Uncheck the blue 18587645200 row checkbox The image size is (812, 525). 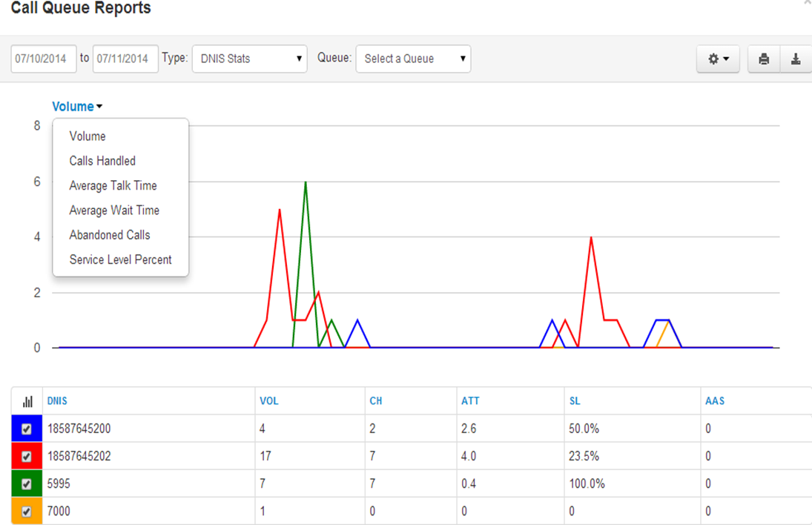[27, 429]
